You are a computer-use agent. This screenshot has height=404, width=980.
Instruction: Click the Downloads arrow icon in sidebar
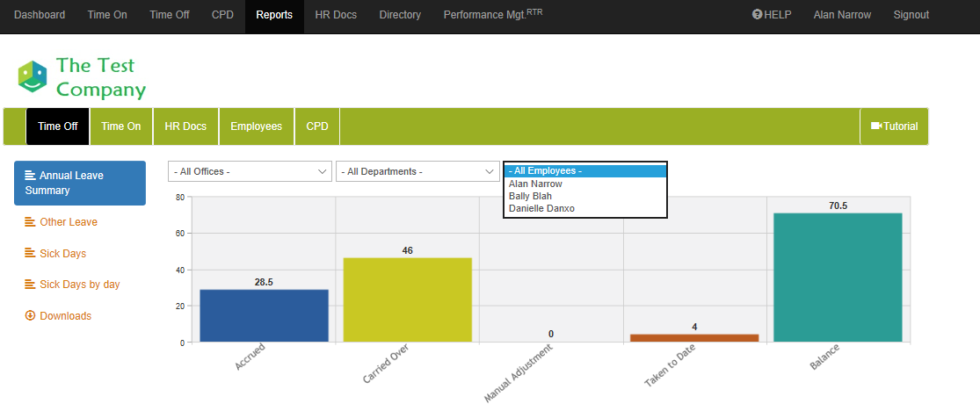(30, 315)
